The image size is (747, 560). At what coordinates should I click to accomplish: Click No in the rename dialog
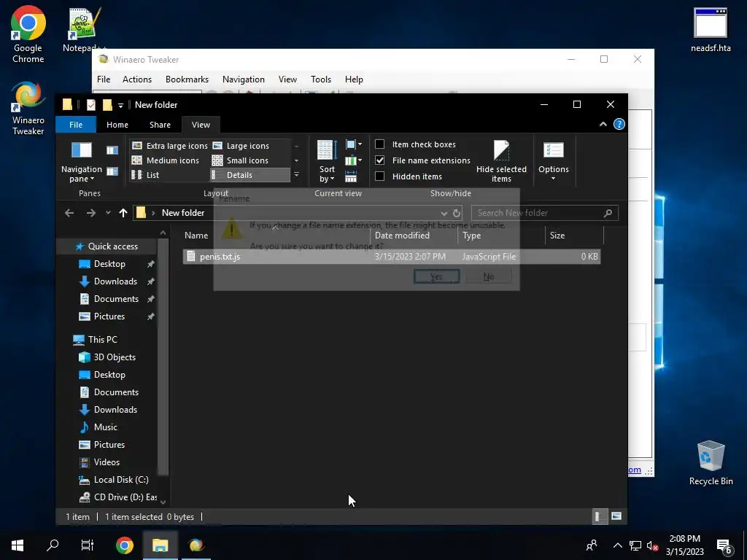click(x=489, y=276)
